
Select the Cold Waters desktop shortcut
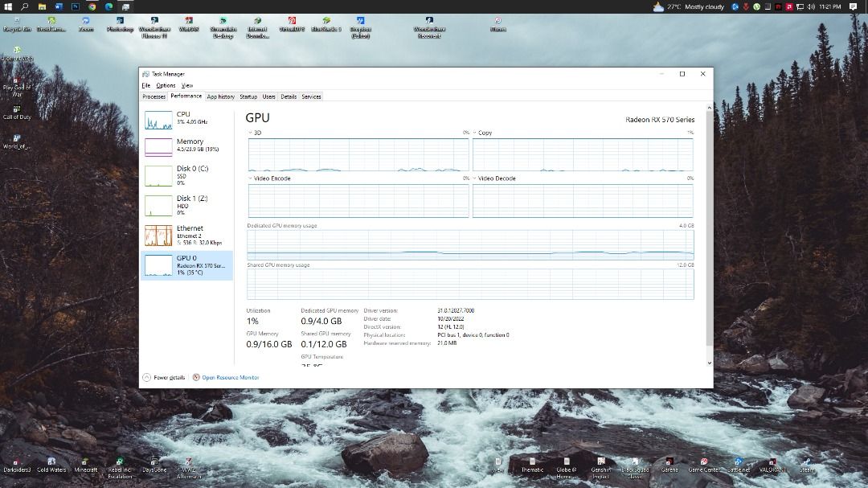tap(51, 465)
